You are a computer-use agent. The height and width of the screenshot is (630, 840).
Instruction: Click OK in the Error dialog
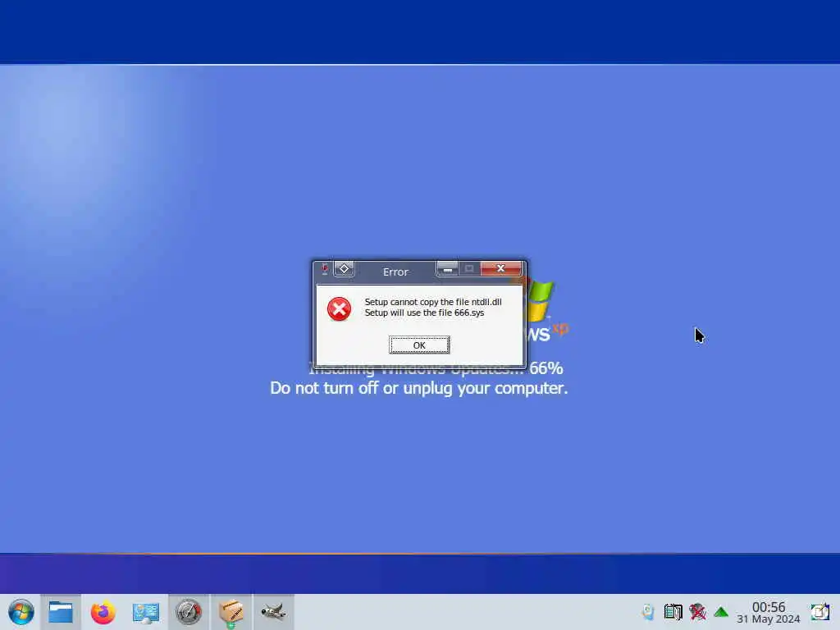coord(419,345)
